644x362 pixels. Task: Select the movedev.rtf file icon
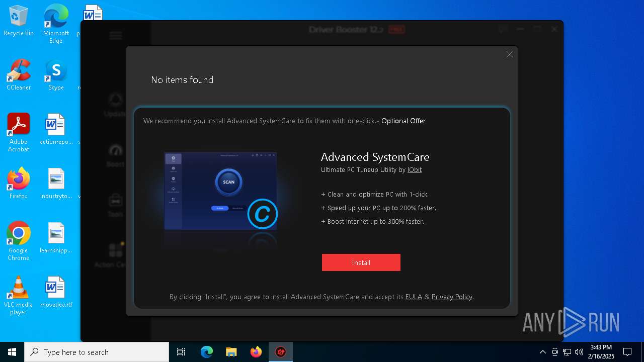pos(56,292)
